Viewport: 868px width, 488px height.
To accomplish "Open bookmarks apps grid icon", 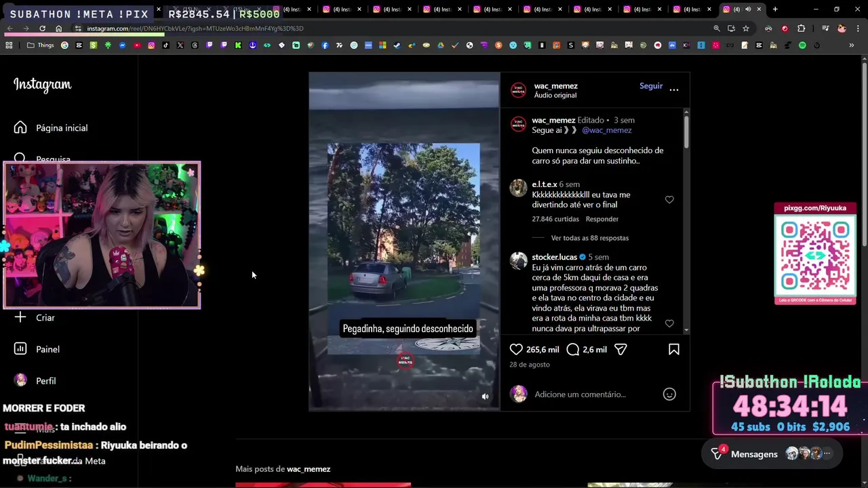I will (9, 45).
